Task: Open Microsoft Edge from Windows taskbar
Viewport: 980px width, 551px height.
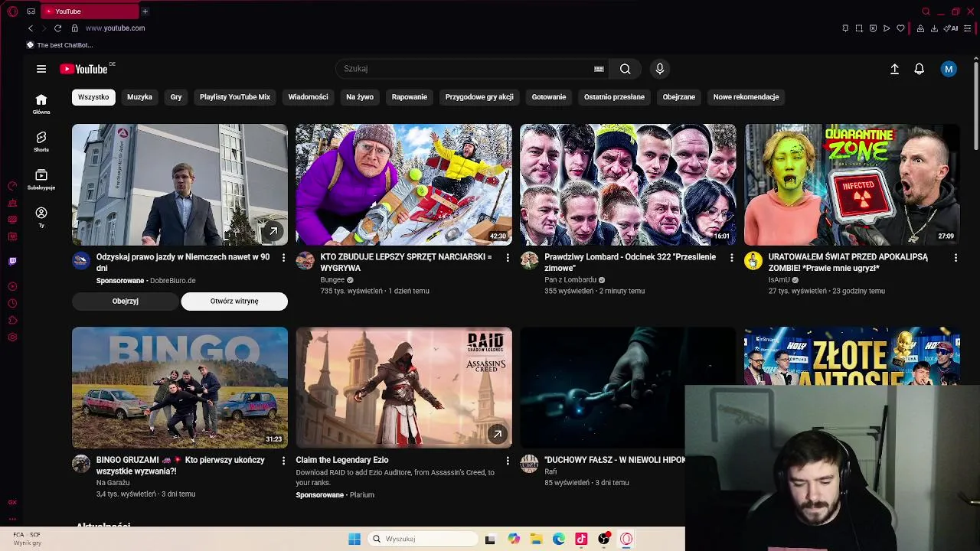Action: pyautogui.click(x=559, y=539)
